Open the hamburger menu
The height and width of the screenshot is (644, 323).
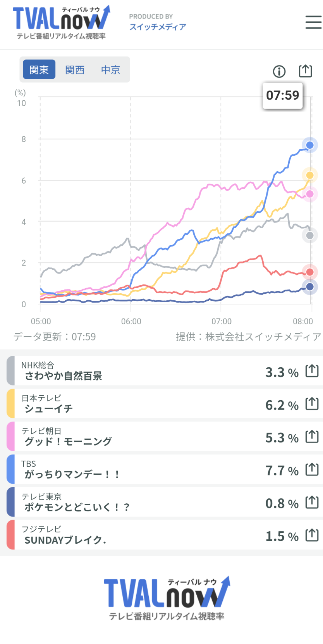coord(313,22)
